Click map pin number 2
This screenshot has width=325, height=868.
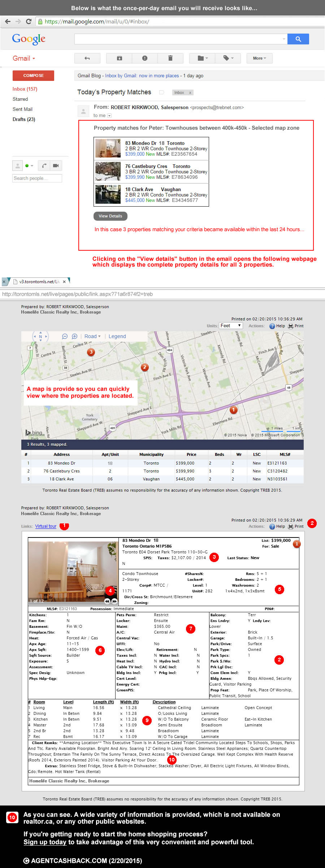(x=144, y=367)
